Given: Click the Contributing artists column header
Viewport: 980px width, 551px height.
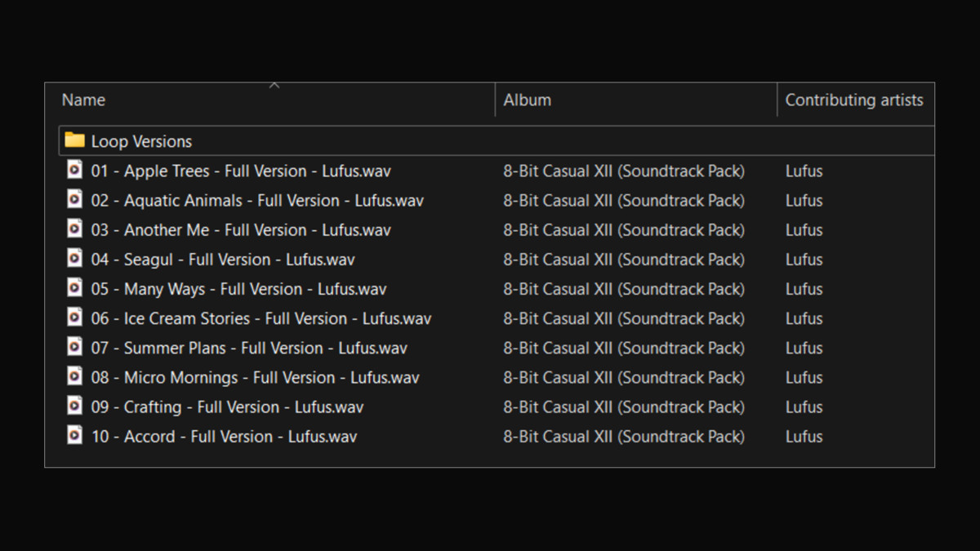Looking at the screenshot, I should point(853,100).
